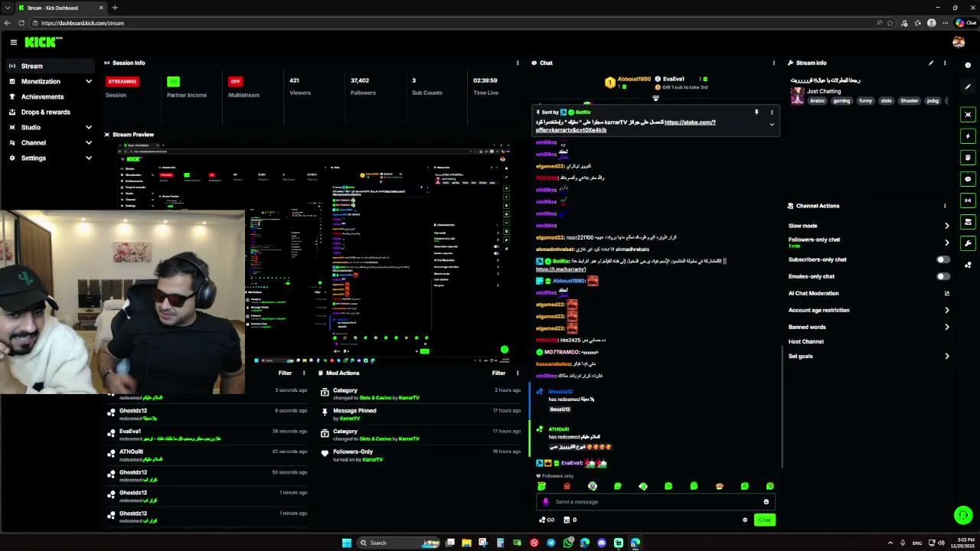
Task: Open Account age restriction arrow
Action: [x=947, y=310]
